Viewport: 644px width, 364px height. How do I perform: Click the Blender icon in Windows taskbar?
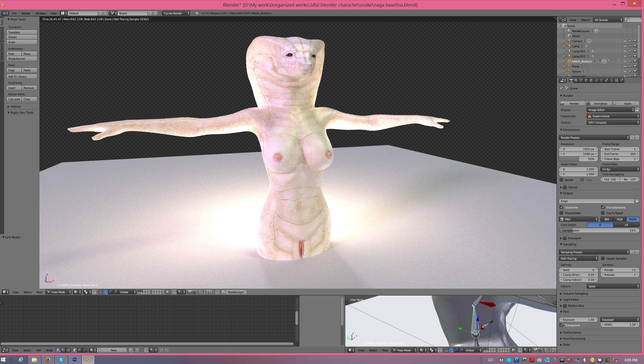88,359
